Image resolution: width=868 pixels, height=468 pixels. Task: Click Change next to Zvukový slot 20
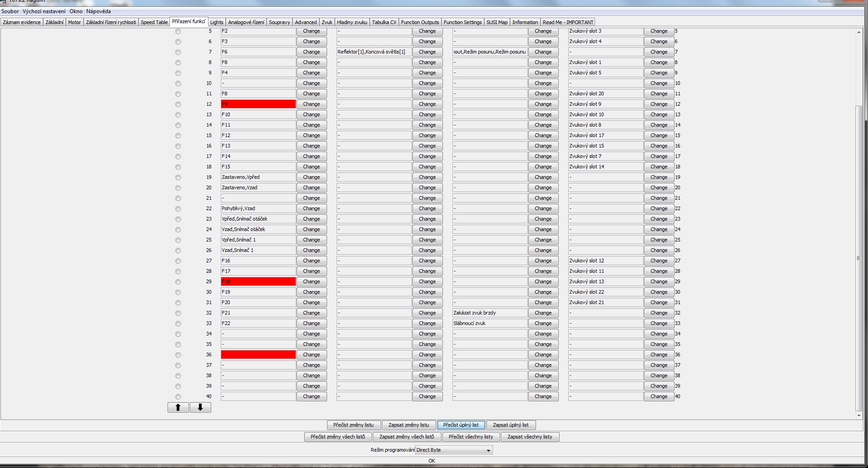tap(659, 94)
